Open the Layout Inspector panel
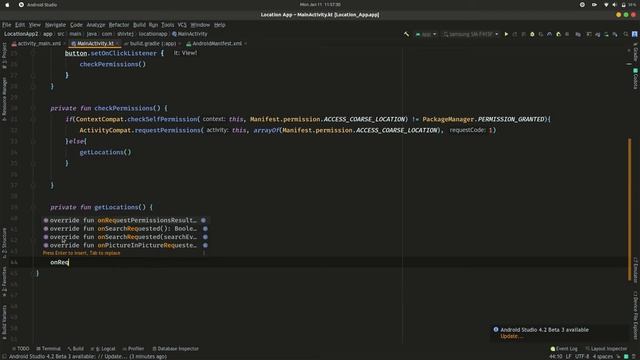 click(x=606, y=349)
